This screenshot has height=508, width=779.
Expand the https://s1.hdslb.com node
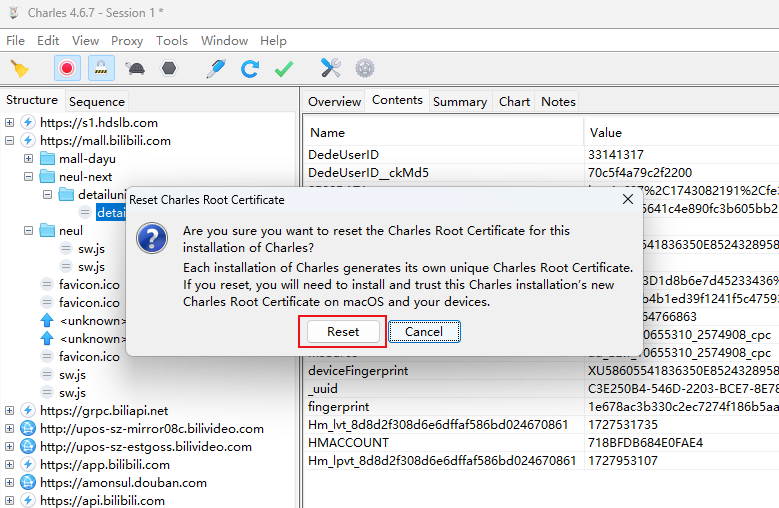[9, 122]
